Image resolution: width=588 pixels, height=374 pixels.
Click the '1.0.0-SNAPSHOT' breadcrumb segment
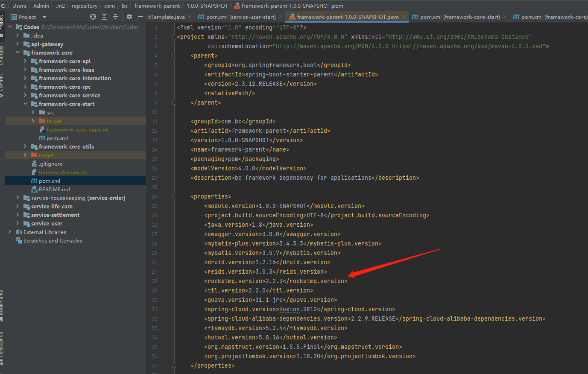(207, 6)
